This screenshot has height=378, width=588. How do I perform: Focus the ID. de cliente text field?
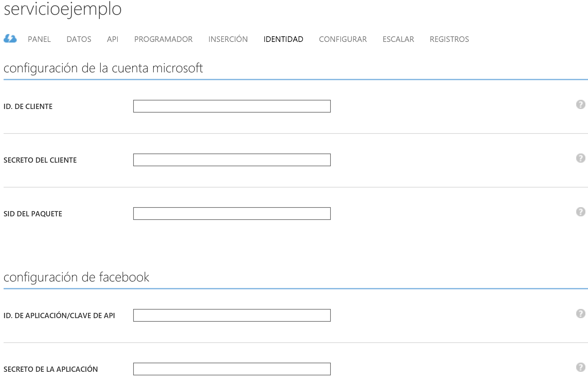click(232, 106)
